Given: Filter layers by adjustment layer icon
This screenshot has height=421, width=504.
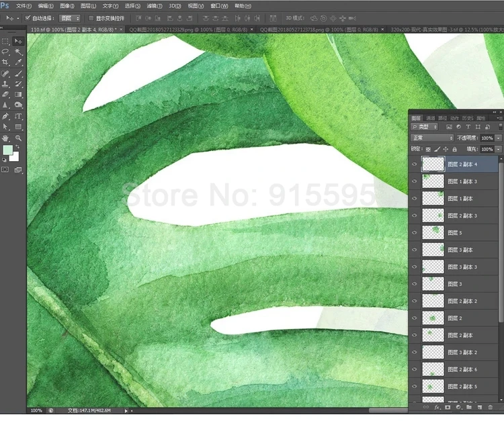Looking at the screenshot, I should 459,127.
